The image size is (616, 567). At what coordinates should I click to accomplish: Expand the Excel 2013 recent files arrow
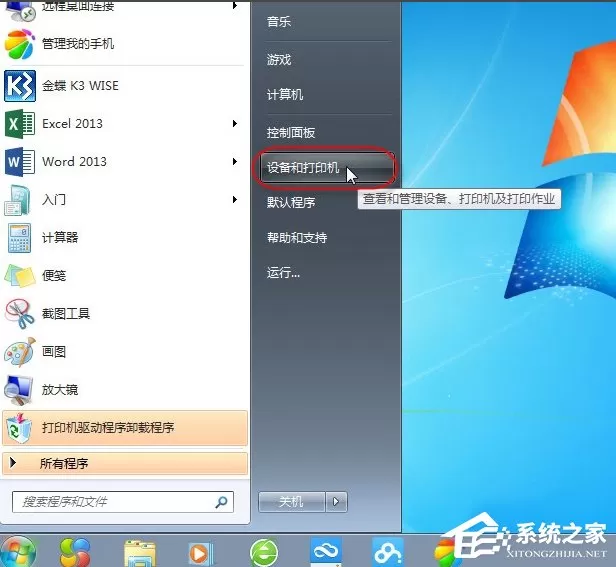point(235,123)
